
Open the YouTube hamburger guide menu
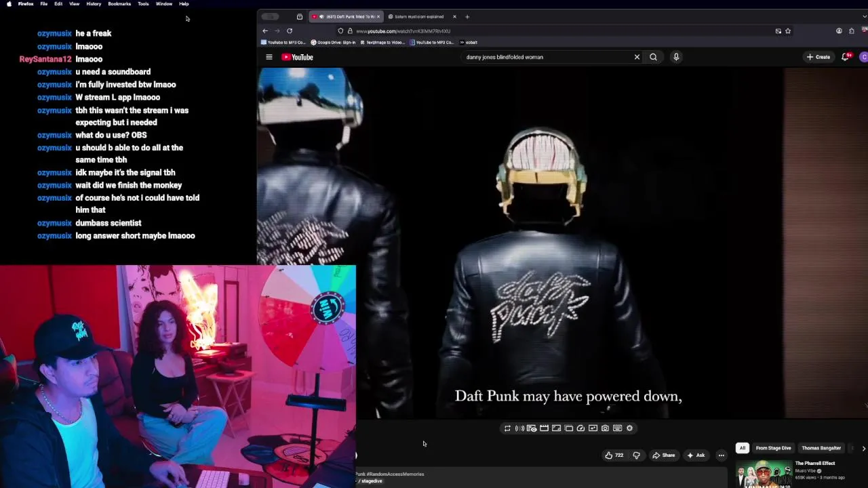(269, 57)
